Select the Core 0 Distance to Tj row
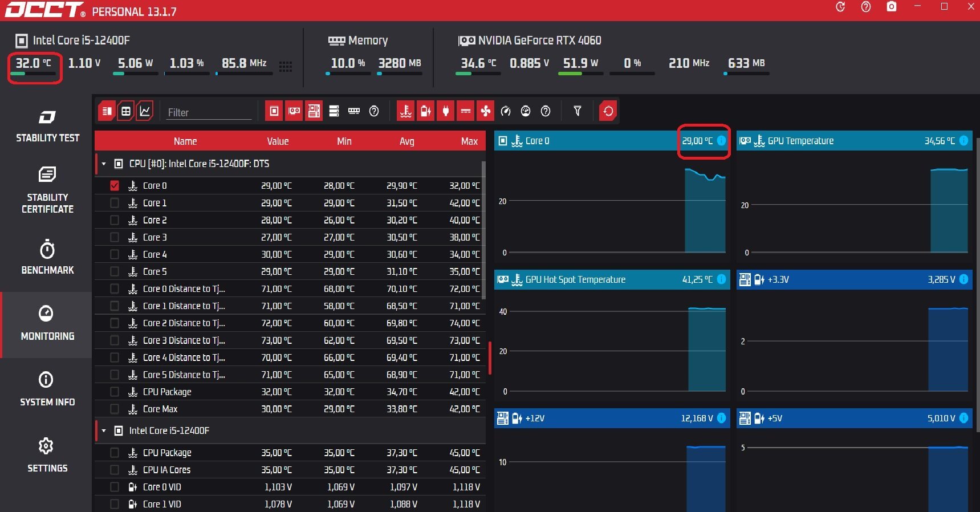This screenshot has height=512, width=980. pos(290,288)
